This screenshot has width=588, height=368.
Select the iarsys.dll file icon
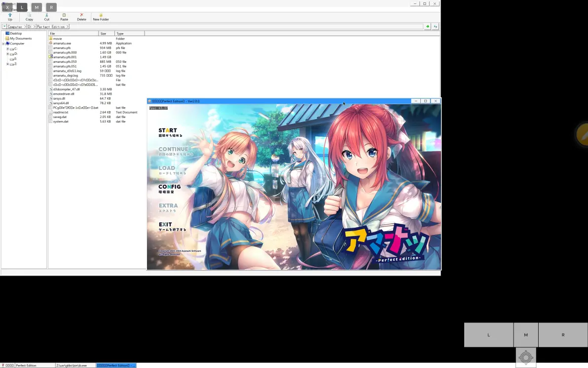tap(51, 98)
